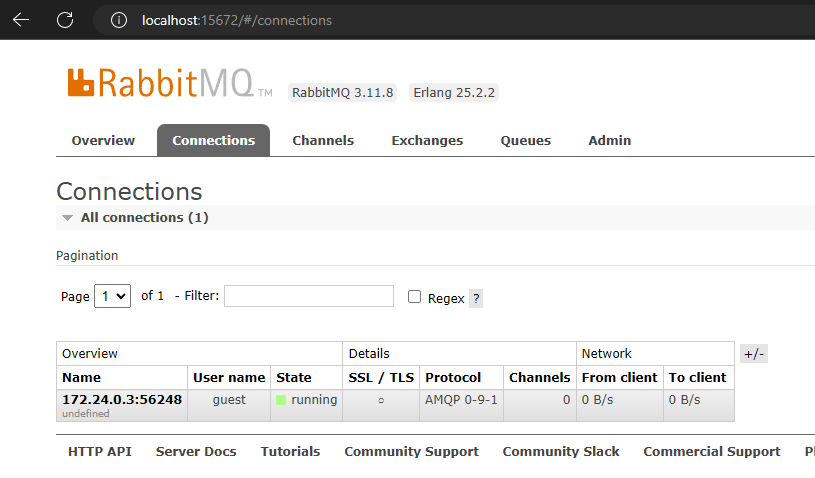Click the 0 B/s To client value

[685, 400]
